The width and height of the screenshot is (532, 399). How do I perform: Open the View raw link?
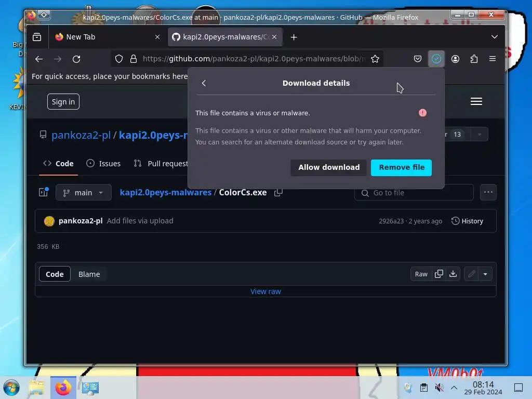tap(265, 291)
